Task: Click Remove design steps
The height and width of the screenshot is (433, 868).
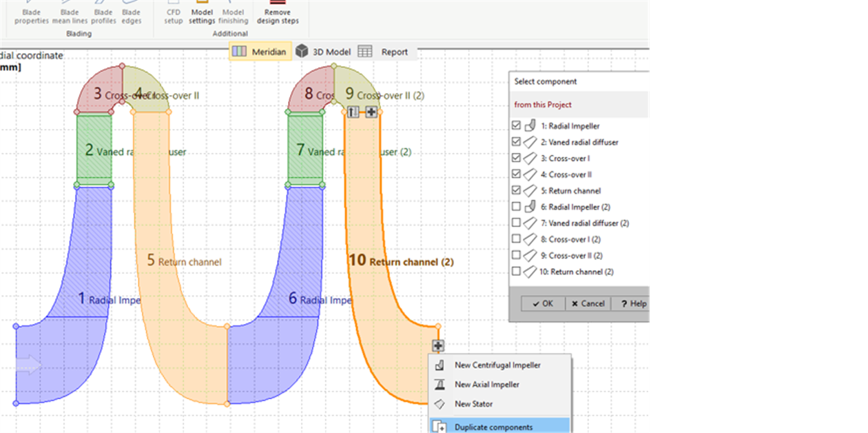Action: point(277,14)
